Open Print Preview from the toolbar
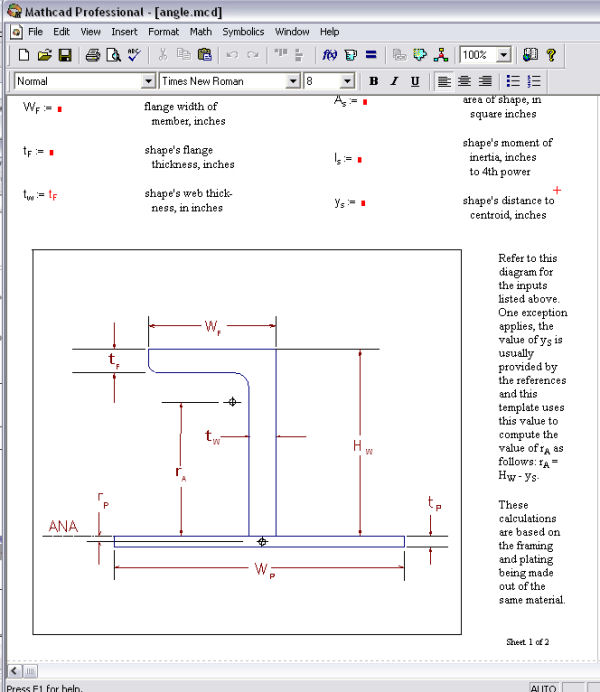The image size is (600, 692). (113, 55)
